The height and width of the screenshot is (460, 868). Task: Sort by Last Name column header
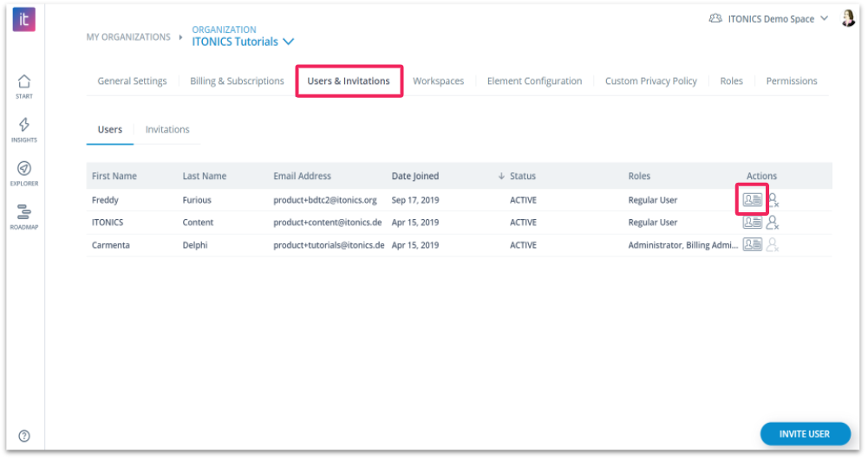(x=205, y=176)
